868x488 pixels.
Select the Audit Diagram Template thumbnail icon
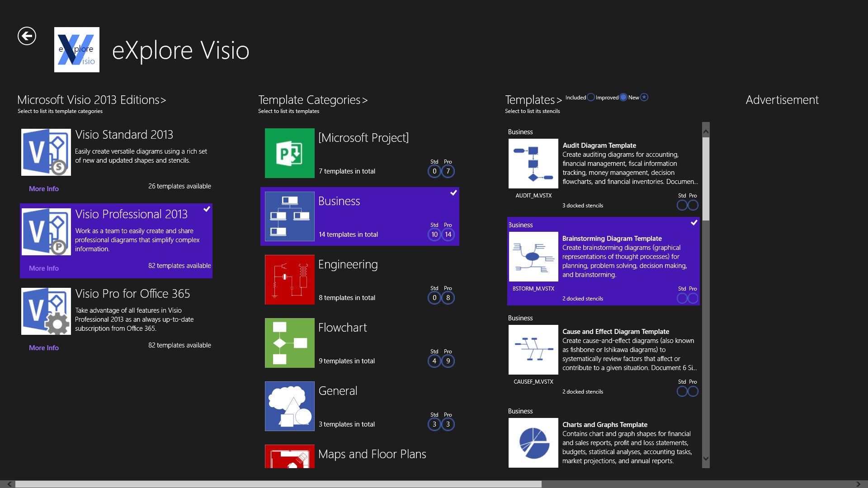[x=532, y=163]
